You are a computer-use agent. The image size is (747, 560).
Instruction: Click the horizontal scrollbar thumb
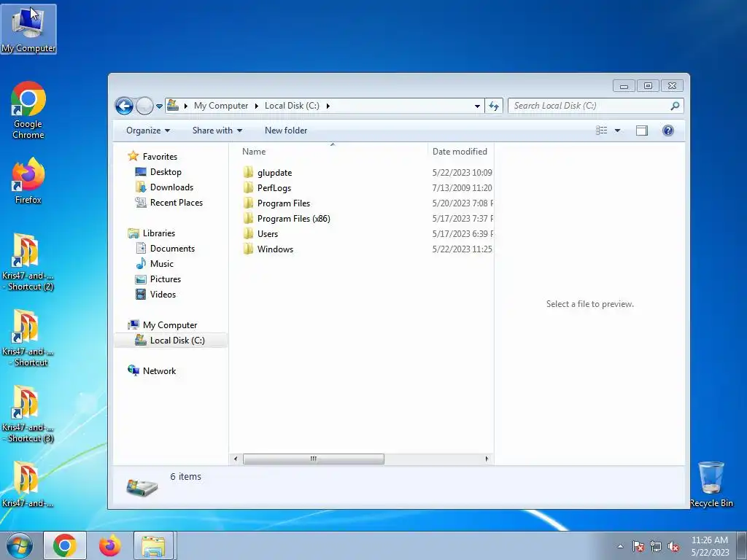(314, 459)
